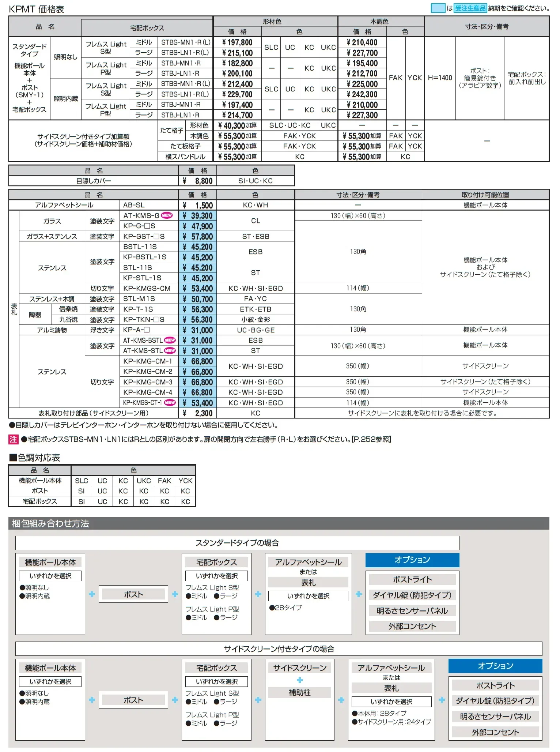The width and height of the screenshot is (560, 752).
Task: Click the たて板格子 row label
Action: [185, 146]
